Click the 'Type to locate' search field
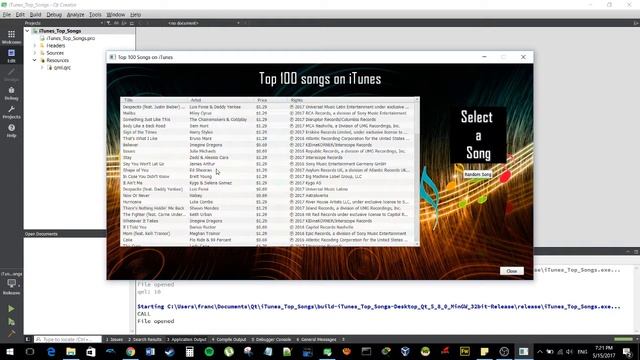 point(68,339)
